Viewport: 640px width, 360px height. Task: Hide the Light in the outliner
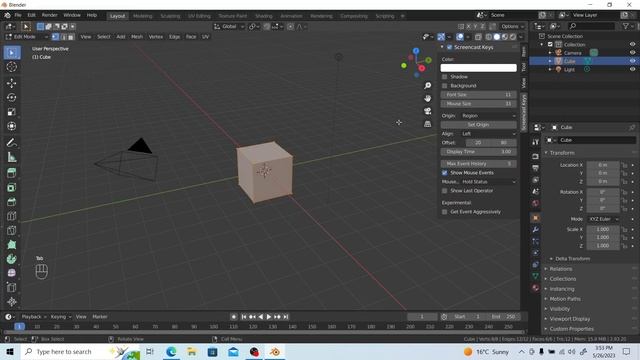click(632, 69)
